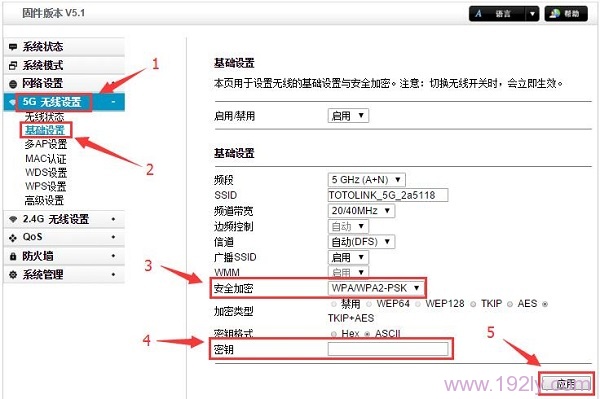
Task: Expand the 防火墙 section dot
Action: [113, 256]
